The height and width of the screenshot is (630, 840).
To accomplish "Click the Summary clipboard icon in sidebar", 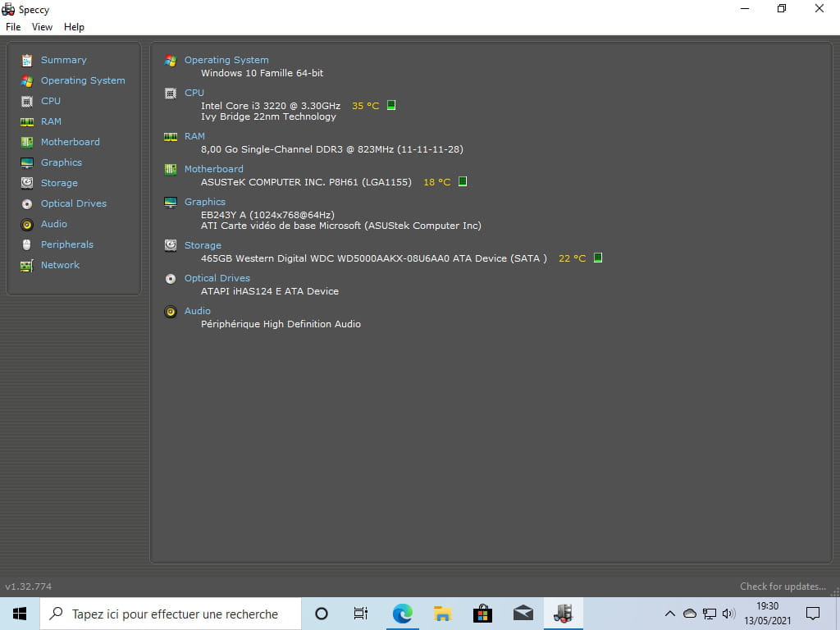I will 27,61.
